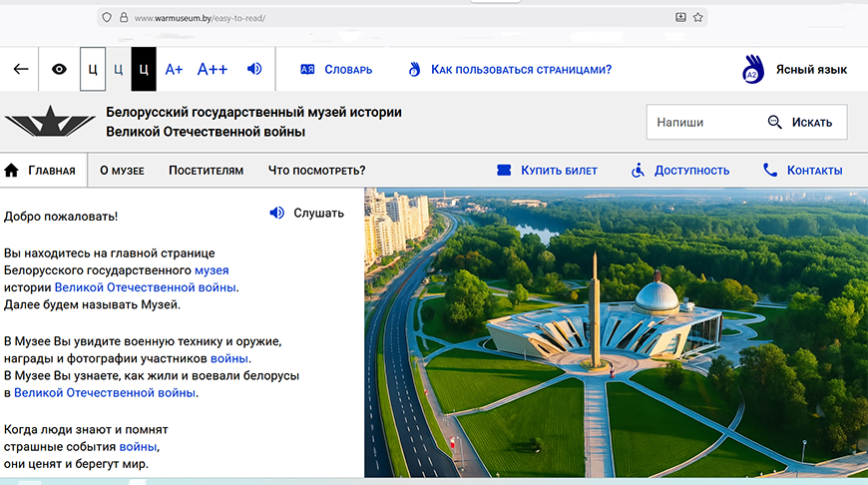Toggle the eye visibility icon

[60, 69]
